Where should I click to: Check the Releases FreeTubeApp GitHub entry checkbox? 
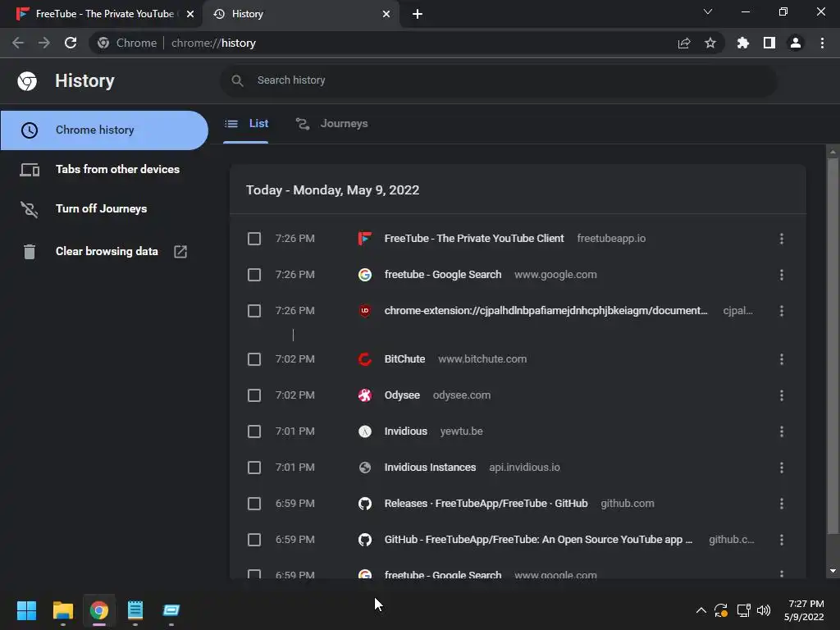254,504
